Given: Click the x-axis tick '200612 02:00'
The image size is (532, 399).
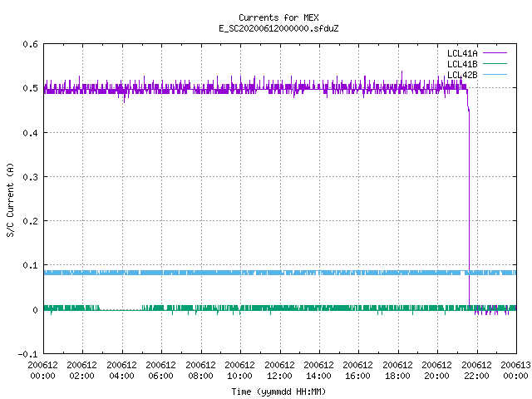Looking at the screenshot, I should pos(82,371).
